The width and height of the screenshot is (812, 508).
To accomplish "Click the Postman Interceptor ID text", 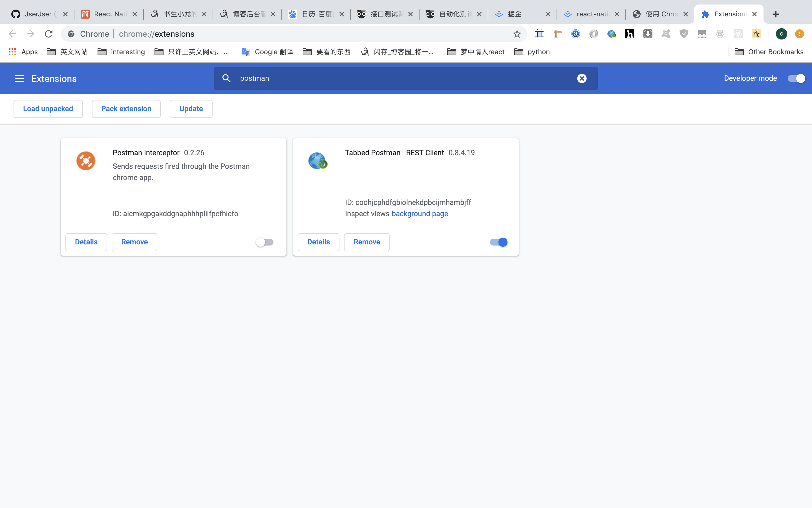I will pyautogui.click(x=175, y=214).
